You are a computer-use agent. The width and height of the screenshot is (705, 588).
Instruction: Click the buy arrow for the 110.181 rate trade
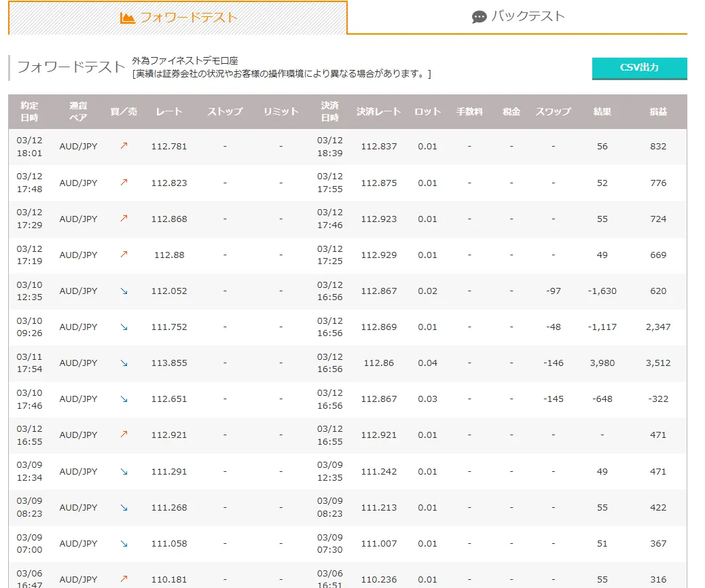click(x=124, y=579)
